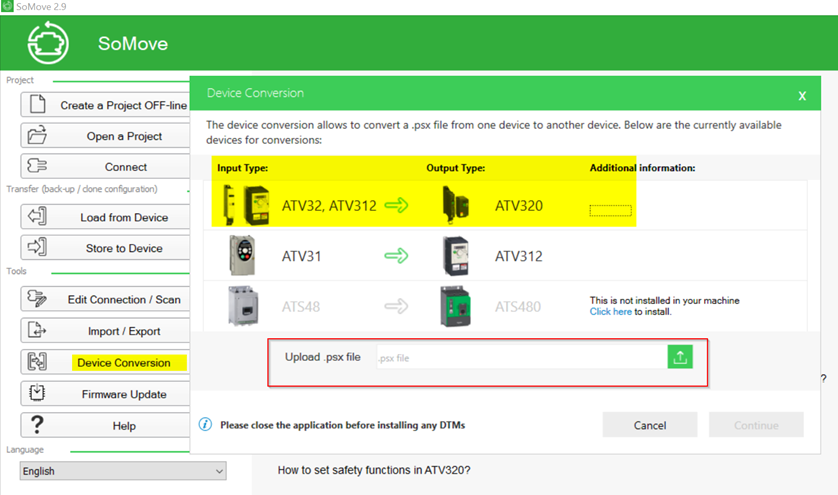The width and height of the screenshot is (838, 495).
Task: Click the Edit Connection / Scan button
Action: click(105, 299)
